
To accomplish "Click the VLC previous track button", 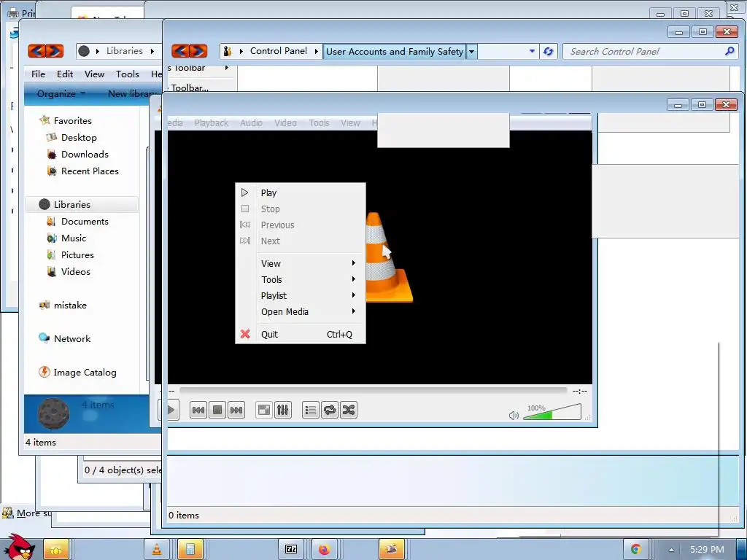I will coord(198,410).
